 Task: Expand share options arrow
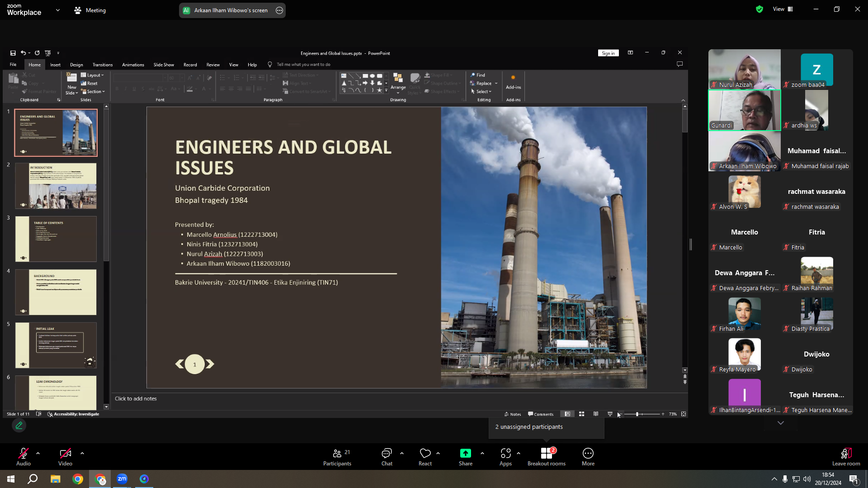tap(482, 453)
